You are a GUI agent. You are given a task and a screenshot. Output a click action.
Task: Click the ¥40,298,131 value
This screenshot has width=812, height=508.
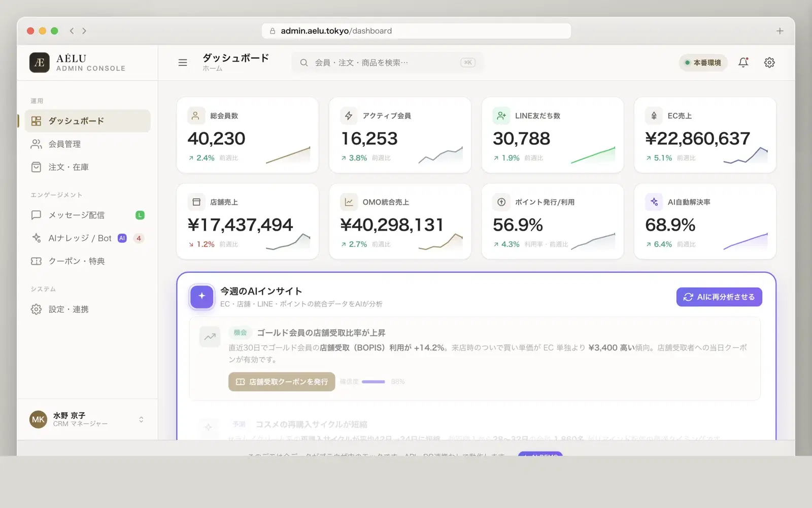click(392, 225)
